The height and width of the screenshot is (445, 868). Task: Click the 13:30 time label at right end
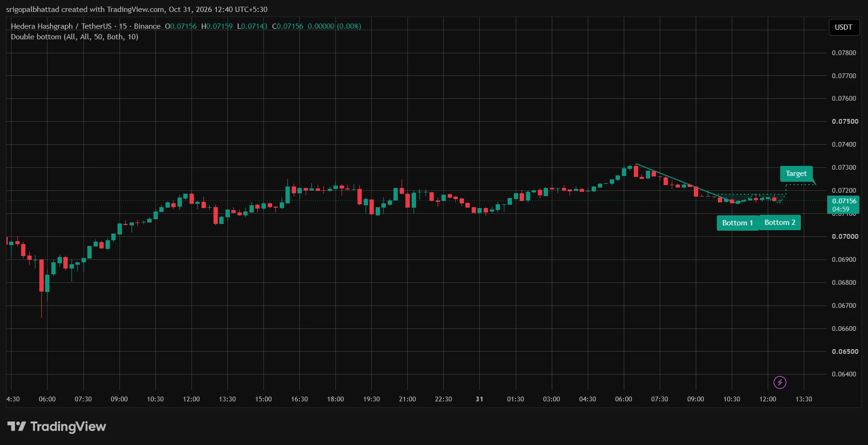tap(804, 399)
